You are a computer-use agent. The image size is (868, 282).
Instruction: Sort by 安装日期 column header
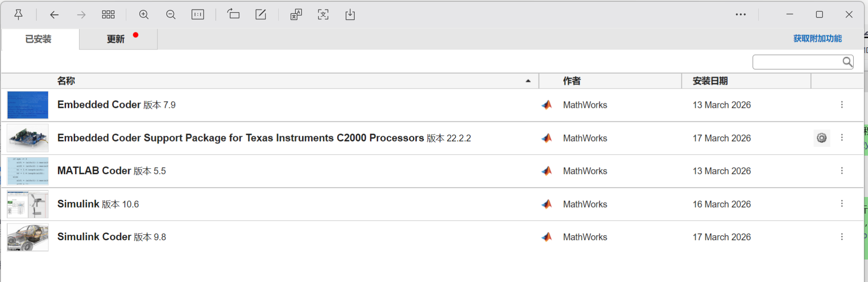pyautogui.click(x=710, y=81)
